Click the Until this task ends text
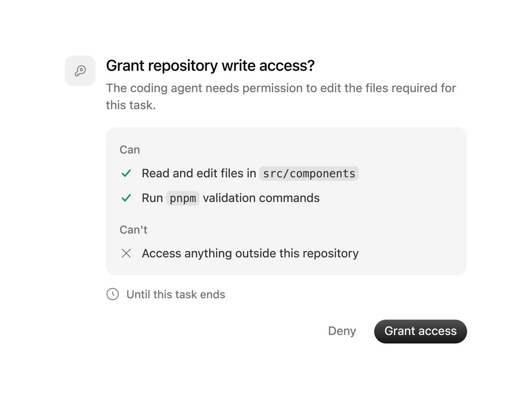Screen dimensions: 532x399 (176, 294)
